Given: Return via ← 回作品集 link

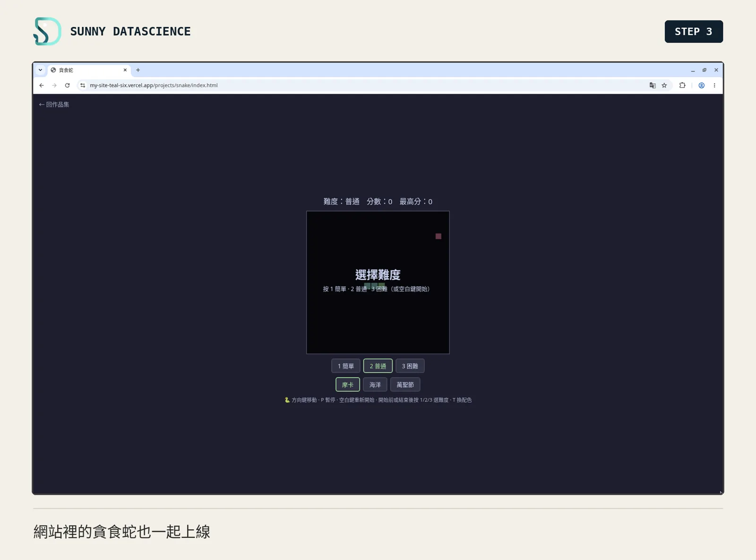Looking at the screenshot, I should coord(54,104).
